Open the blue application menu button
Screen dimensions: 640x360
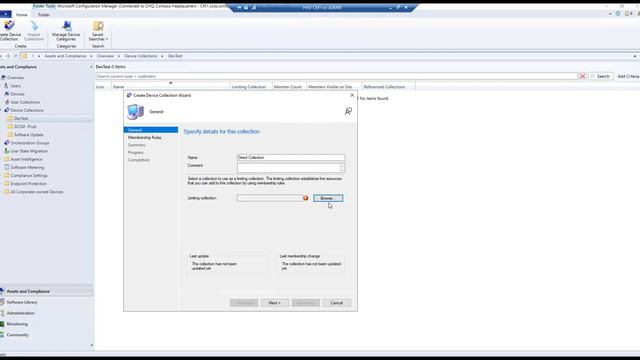[x=5, y=14]
